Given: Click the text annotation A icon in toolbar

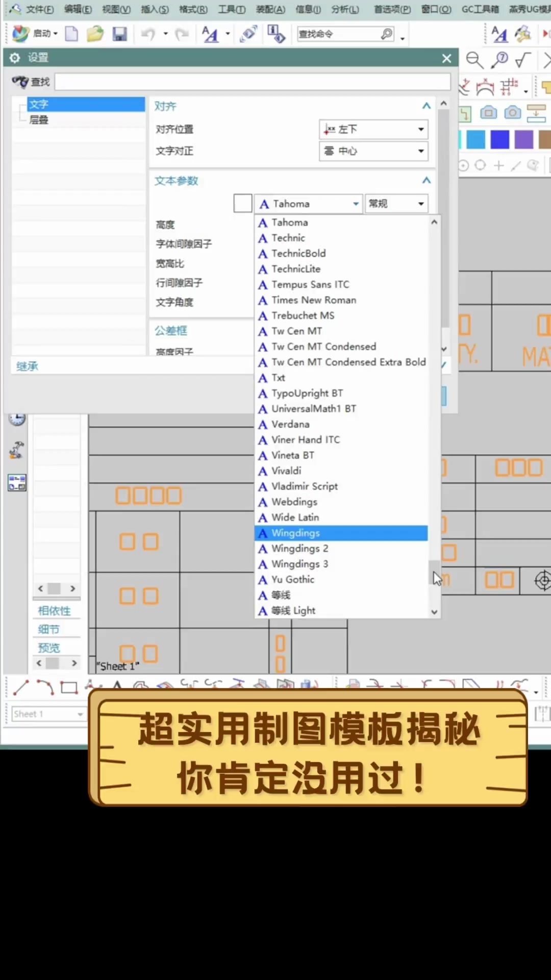Looking at the screenshot, I should click(210, 34).
